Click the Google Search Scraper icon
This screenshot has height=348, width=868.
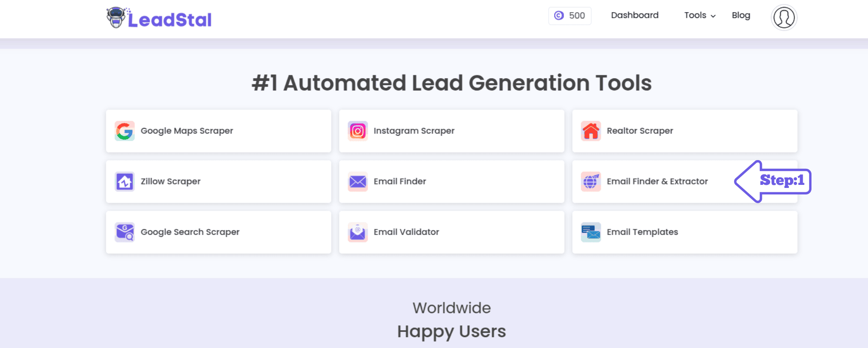[x=124, y=232]
